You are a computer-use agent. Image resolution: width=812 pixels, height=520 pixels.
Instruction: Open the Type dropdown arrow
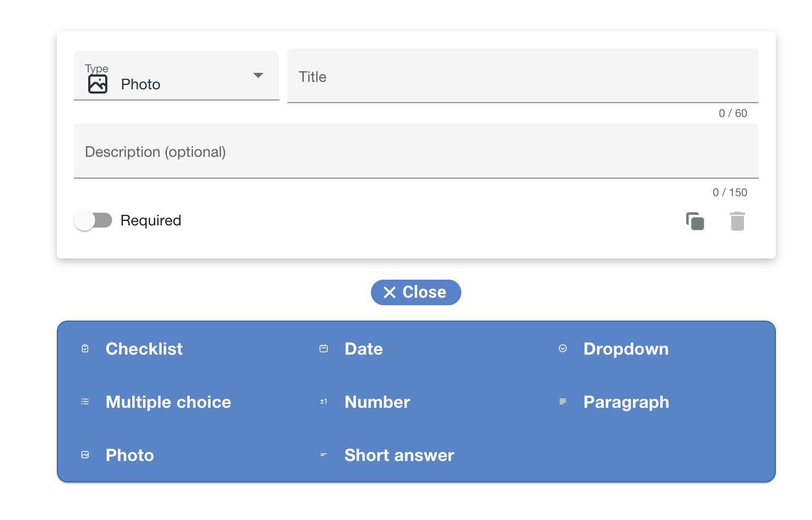click(x=258, y=76)
